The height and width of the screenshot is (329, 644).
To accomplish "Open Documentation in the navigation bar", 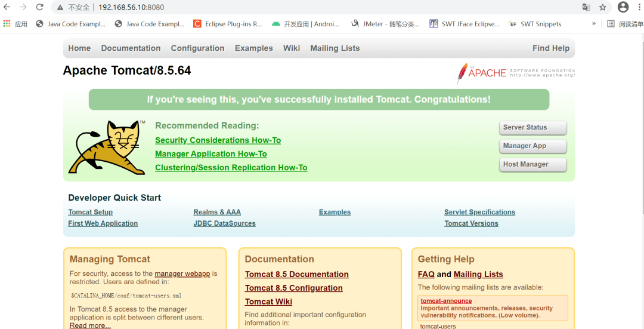I will [131, 48].
